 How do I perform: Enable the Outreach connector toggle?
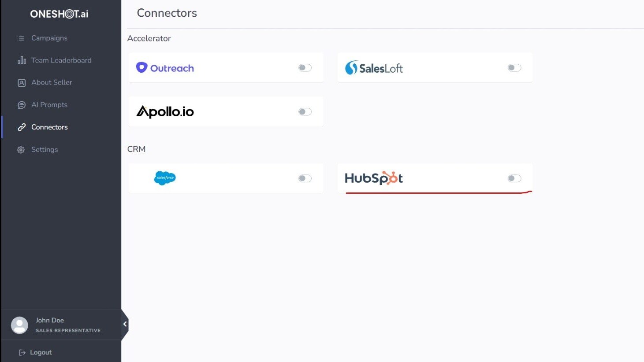[305, 67]
